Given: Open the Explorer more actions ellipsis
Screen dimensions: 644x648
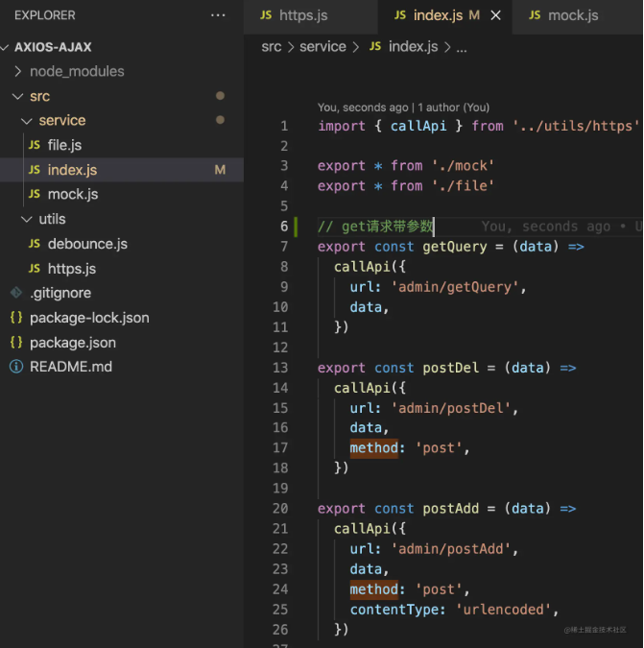Looking at the screenshot, I should click(218, 15).
